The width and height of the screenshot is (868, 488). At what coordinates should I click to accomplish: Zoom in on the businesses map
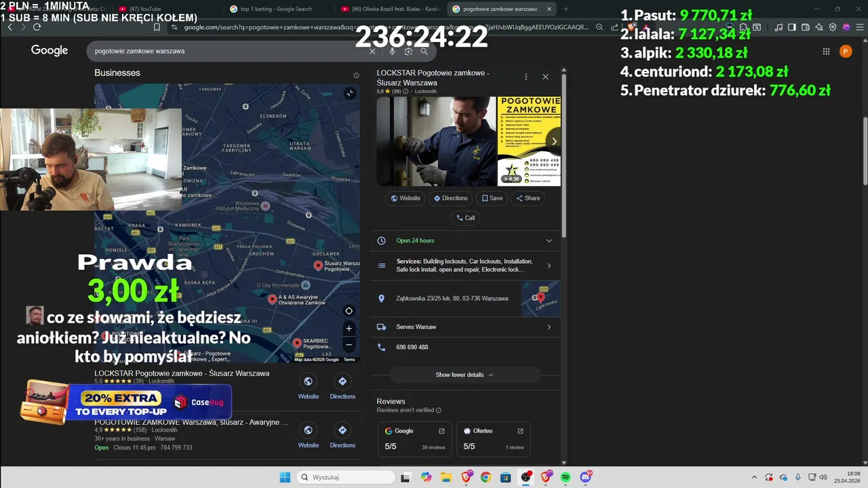pyautogui.click(x=349, y=329)
